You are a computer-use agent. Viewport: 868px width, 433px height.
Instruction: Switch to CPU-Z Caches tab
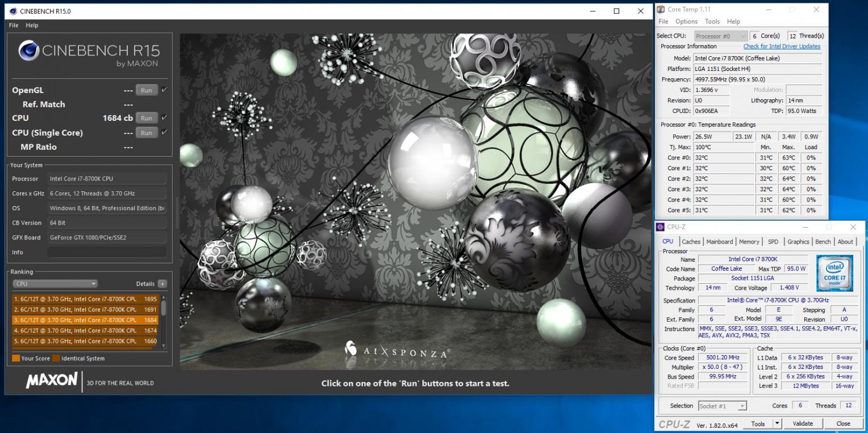coord(691,242)
